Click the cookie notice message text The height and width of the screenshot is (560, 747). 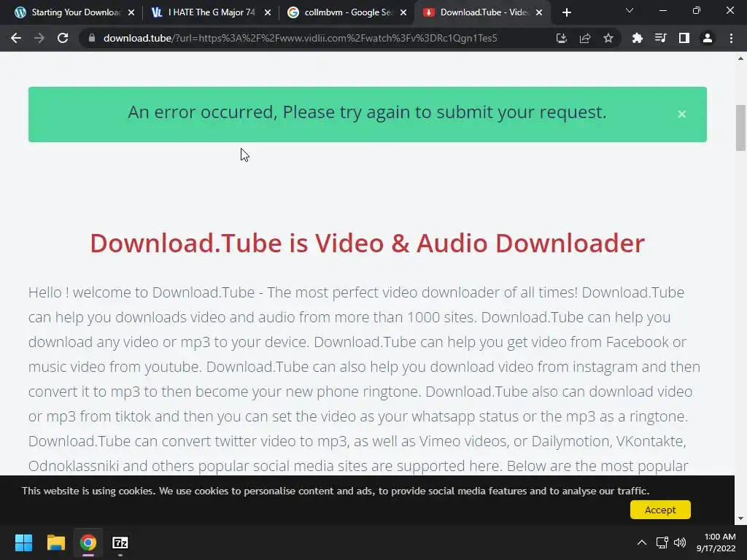click(x=336, y=491)
